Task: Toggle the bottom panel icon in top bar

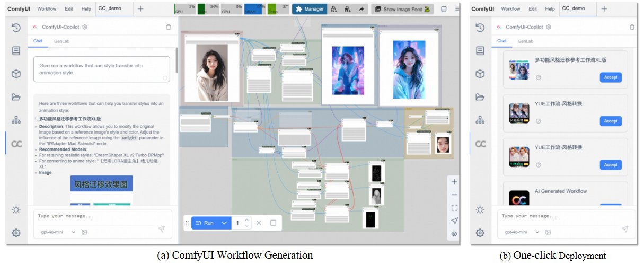Action: tap(444, 9)
